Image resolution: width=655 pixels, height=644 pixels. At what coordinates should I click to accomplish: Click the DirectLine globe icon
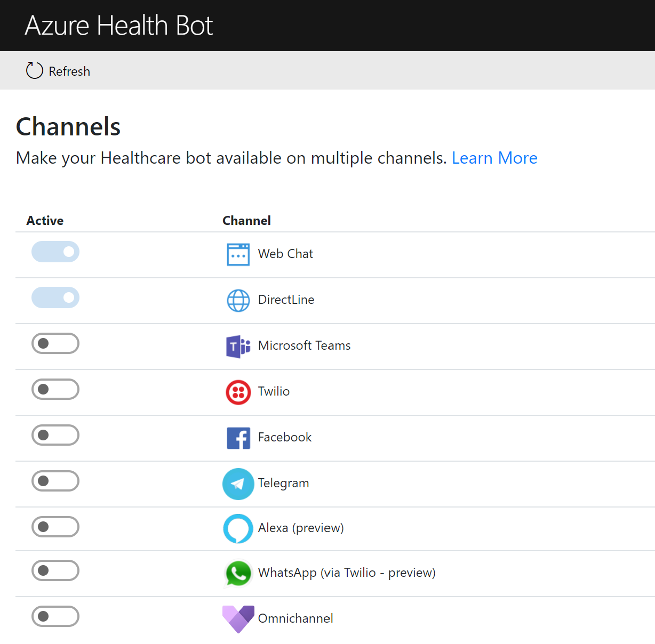click(x=238, y=300)
